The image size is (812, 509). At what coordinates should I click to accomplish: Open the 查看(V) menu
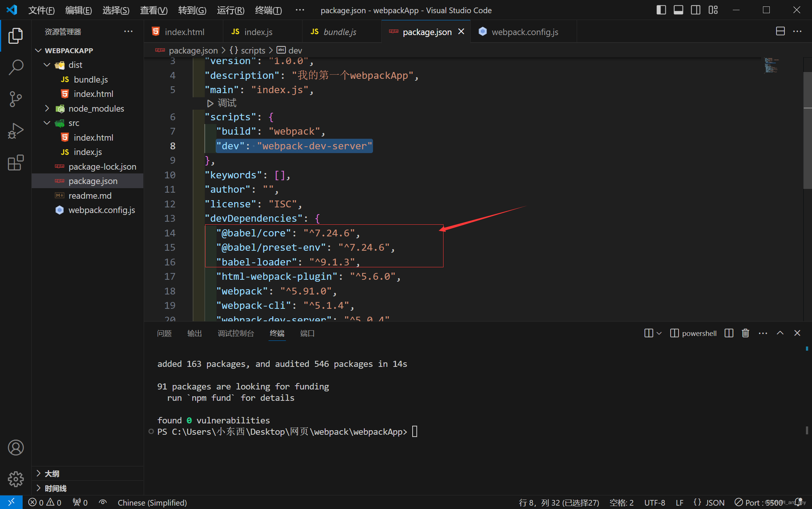153,10
